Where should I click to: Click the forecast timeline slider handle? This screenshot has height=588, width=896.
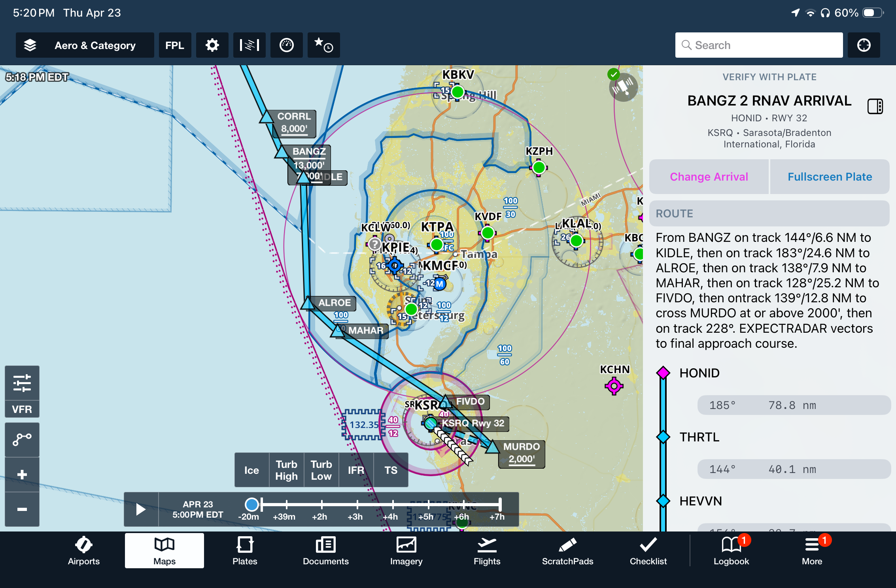[252, 504]
